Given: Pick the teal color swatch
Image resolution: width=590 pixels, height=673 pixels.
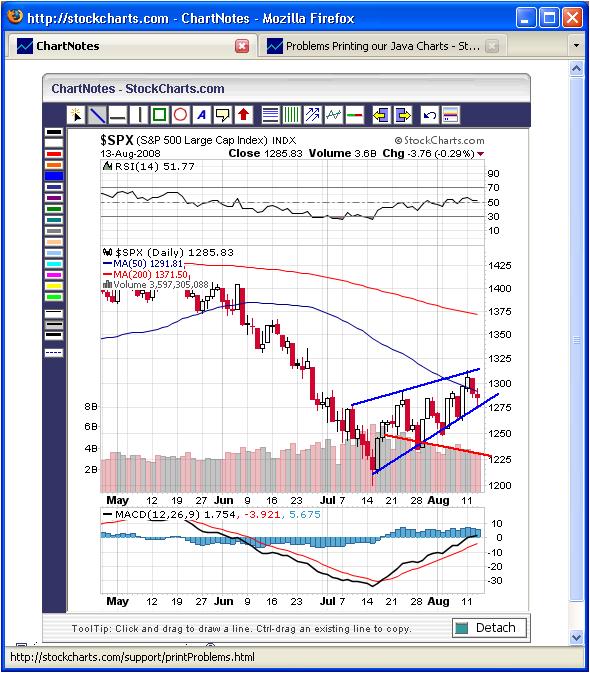Looking at the screenshot, I should (x=54, y=220).
